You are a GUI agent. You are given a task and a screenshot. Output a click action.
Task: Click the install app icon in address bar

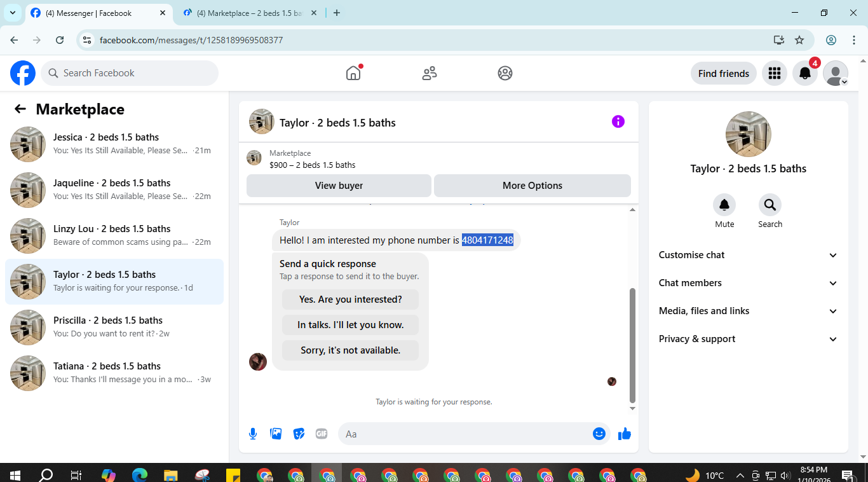779,40
